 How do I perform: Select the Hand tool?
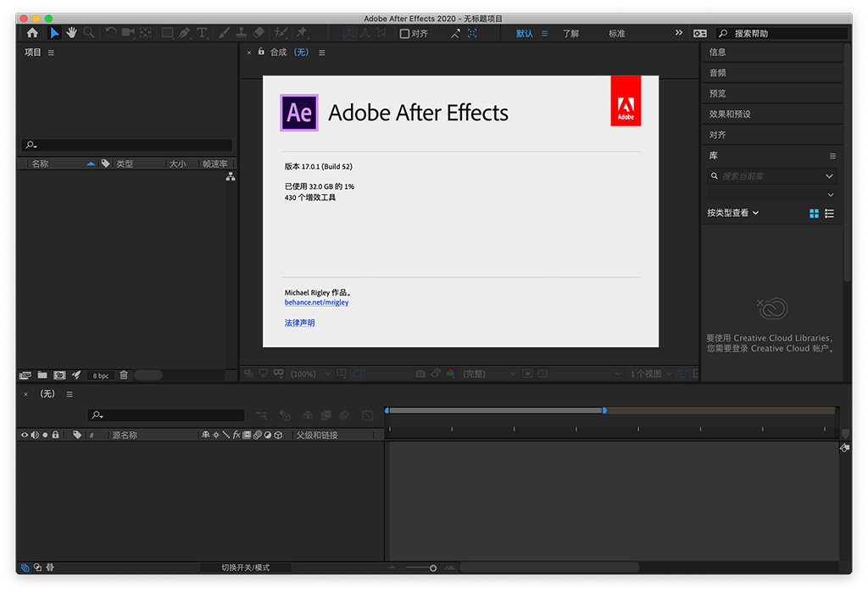point(71,33)
